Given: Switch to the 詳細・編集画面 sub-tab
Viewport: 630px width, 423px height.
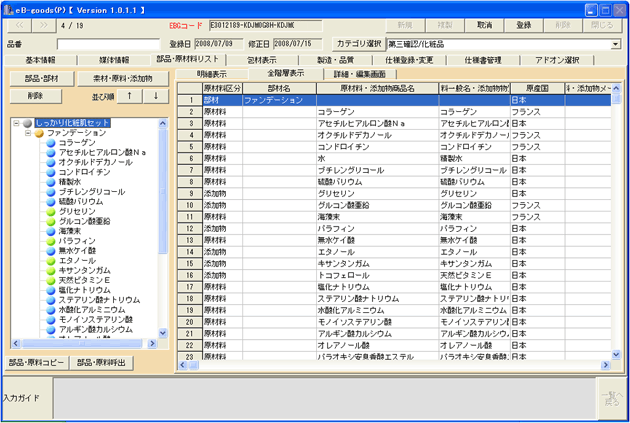Looking at the screenshot, I should [360, 74].
